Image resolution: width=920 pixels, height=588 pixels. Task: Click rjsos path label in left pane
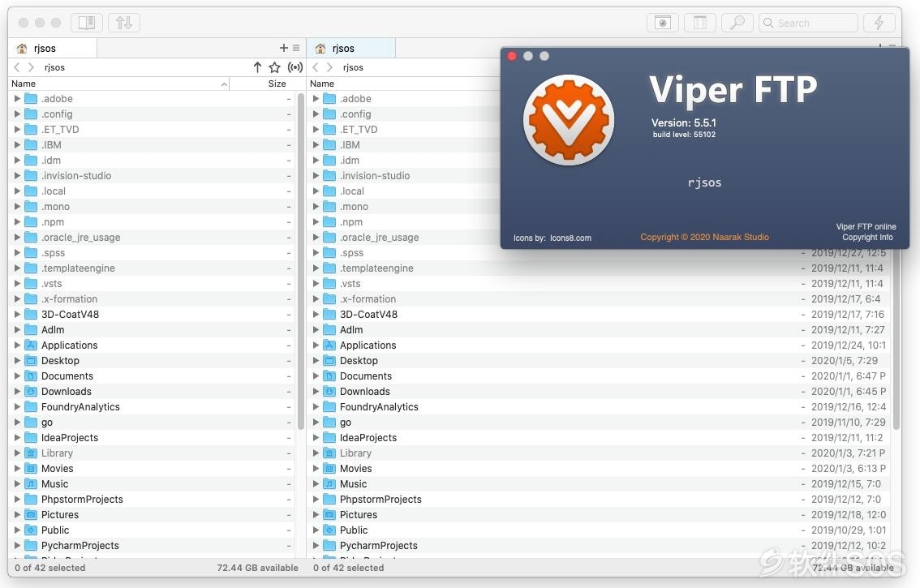pyautogui.click(x=54, y=67)
